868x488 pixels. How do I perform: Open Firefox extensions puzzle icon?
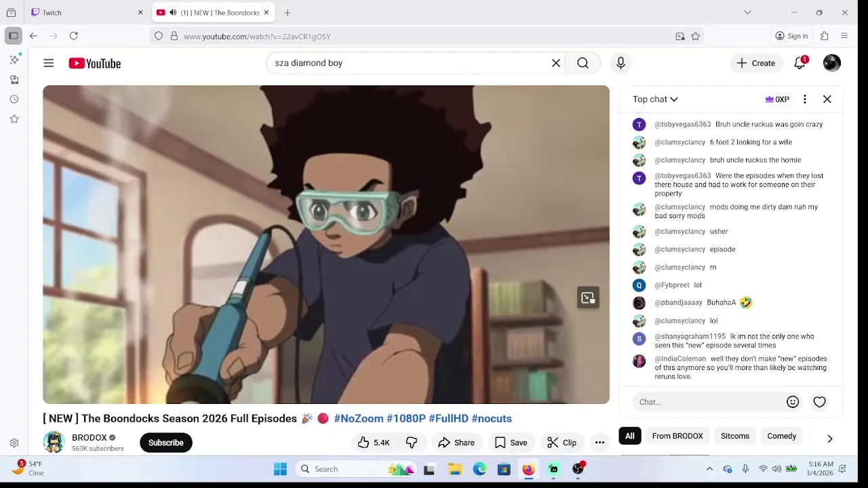tap(825, 36)
